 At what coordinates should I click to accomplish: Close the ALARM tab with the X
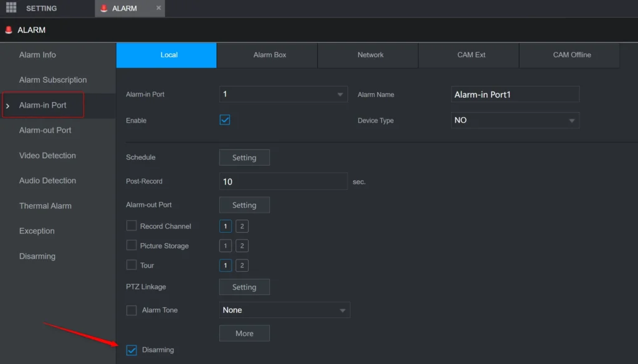click(158, 7)
